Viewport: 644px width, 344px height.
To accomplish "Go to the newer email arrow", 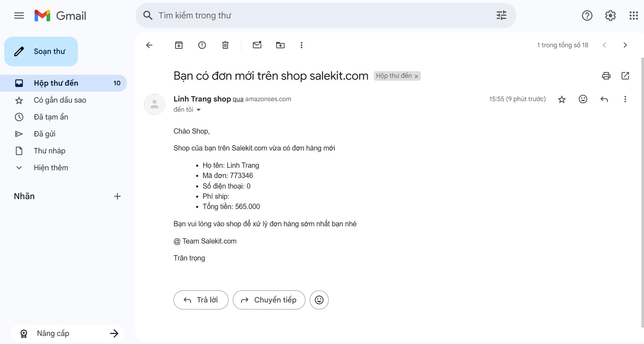I will point(604,45).
